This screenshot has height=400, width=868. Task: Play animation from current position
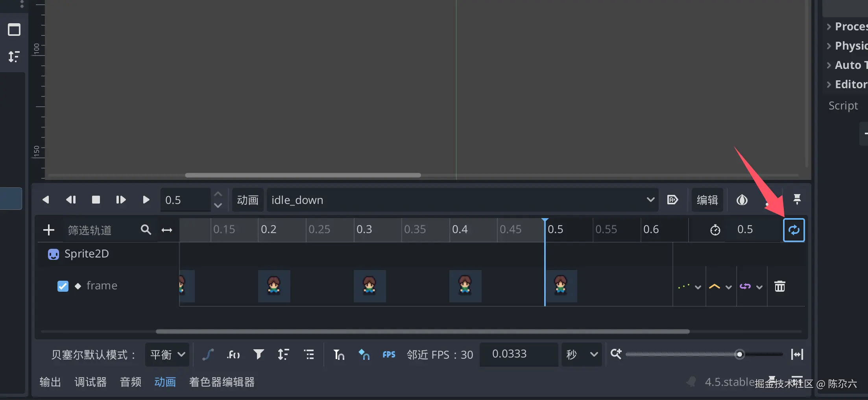tap(146, 200)
